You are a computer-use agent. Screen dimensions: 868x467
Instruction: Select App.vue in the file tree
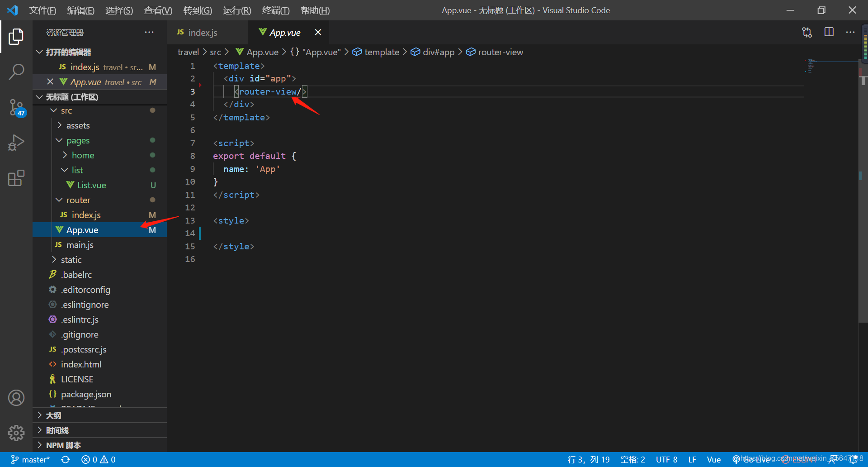99,230
